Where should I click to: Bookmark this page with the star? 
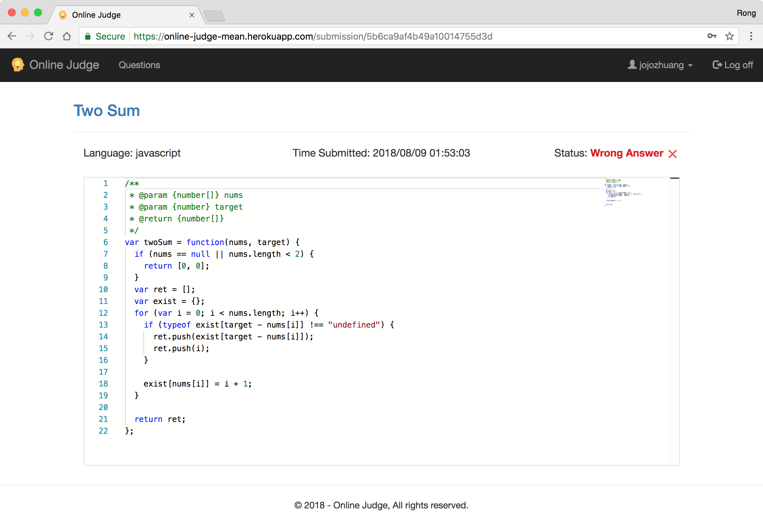(730, 36)
